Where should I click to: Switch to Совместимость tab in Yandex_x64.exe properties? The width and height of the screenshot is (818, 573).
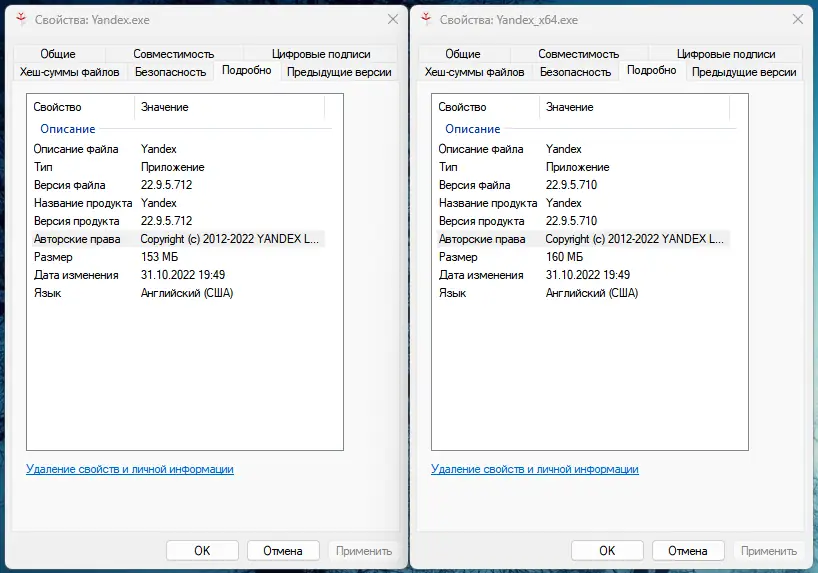point(578,54)
